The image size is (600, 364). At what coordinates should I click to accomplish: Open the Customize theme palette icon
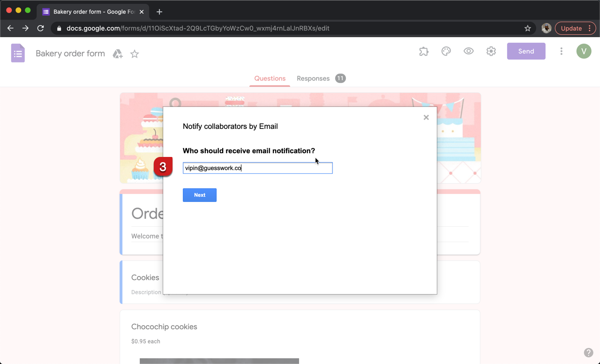pyautogui.click(x=446, y=51)
